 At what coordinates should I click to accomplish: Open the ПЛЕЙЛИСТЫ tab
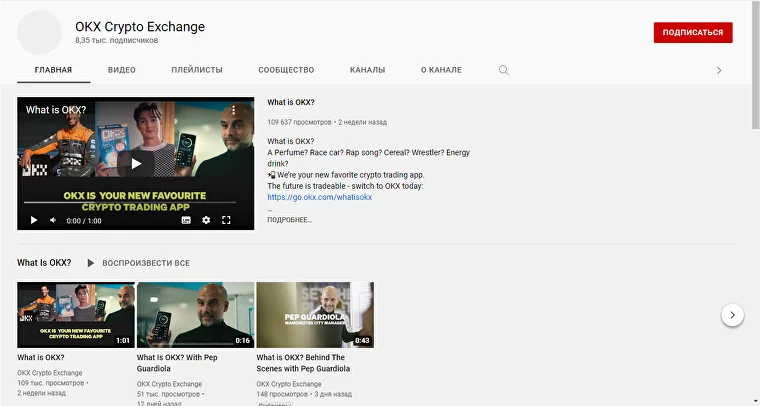pos(197,70)
